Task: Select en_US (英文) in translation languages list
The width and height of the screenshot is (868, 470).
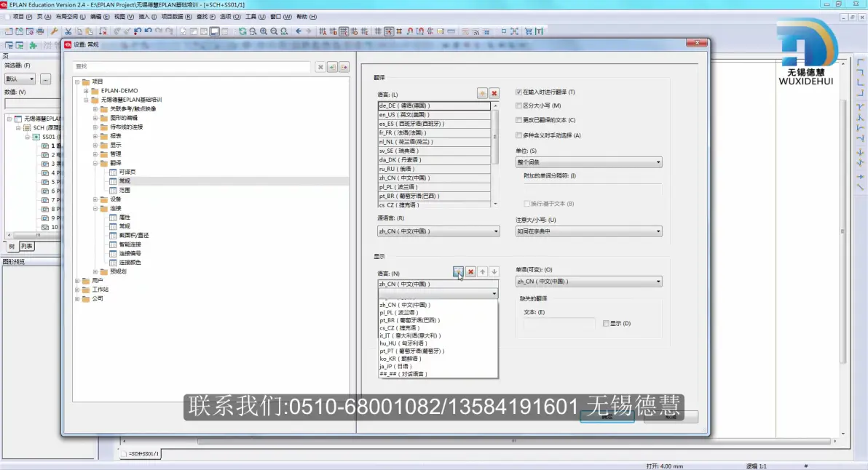Action: click(434, 114)
